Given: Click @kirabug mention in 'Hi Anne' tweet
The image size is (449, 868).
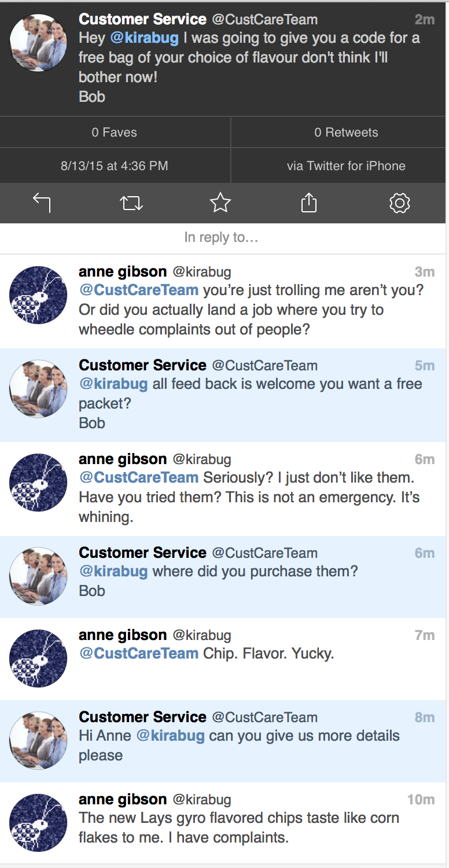Looking at the screenshot, I should (x=170, y=736).
